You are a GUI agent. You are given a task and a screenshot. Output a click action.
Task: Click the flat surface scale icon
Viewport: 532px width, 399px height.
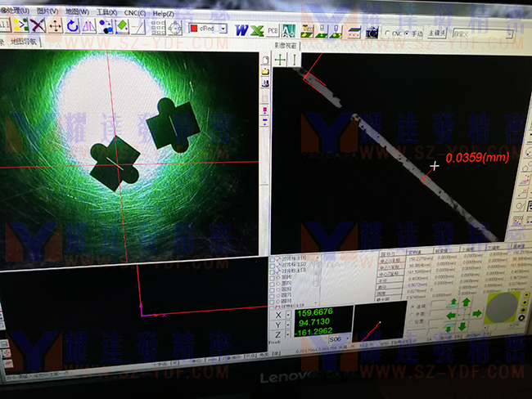tap(354, 32)
